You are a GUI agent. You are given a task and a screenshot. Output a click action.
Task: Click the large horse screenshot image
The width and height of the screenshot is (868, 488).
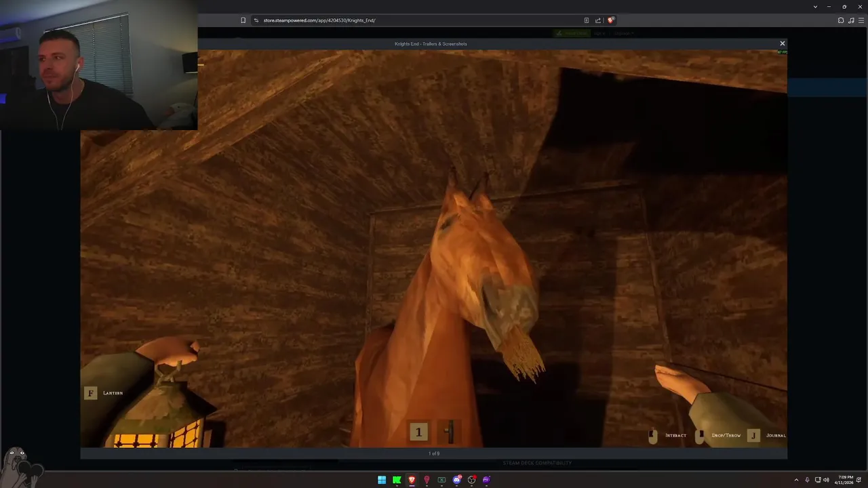point(434,248)
